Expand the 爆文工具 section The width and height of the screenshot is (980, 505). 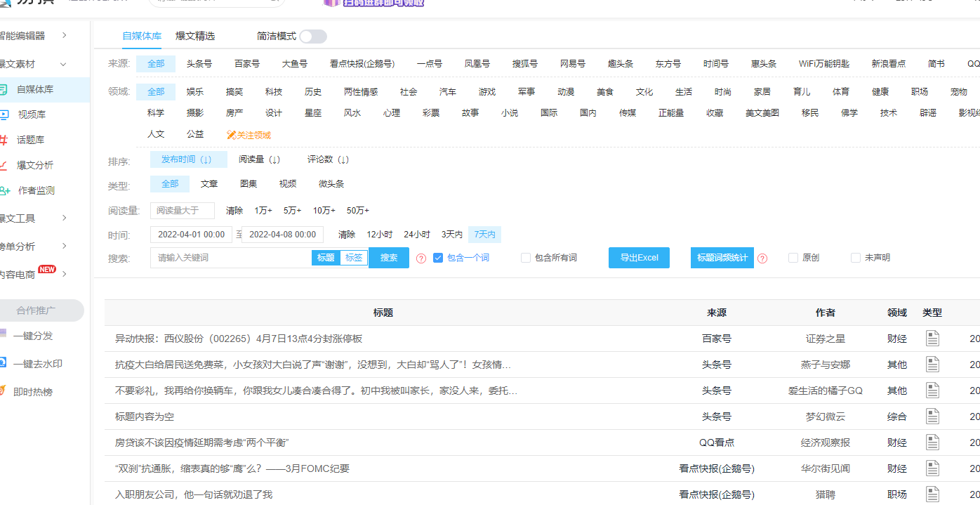pos(32,219)
